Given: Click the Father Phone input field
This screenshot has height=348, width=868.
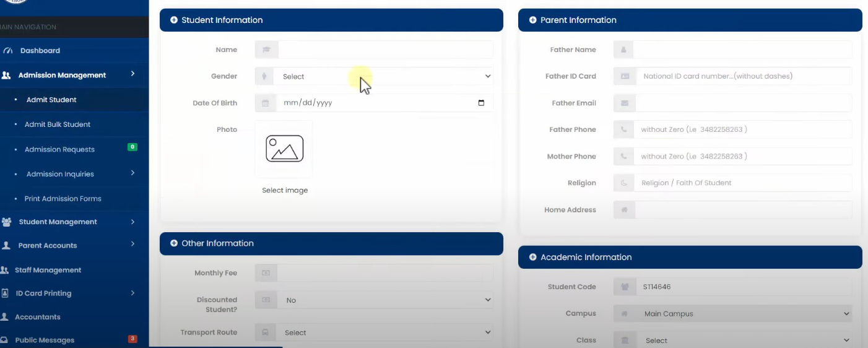Looking at the screenshot, I should (743, 129).
